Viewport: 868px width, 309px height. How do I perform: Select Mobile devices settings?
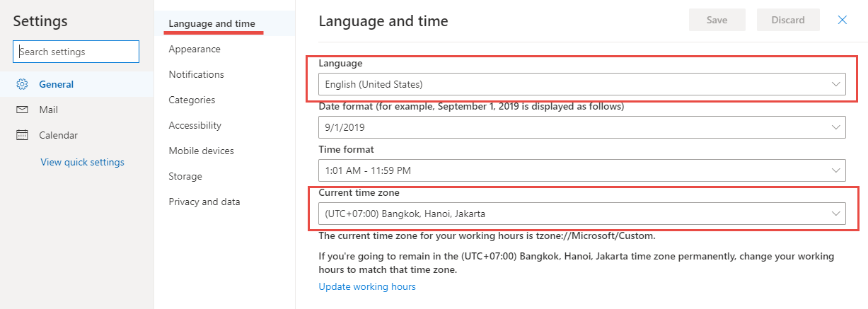click(x=202, y=151)
